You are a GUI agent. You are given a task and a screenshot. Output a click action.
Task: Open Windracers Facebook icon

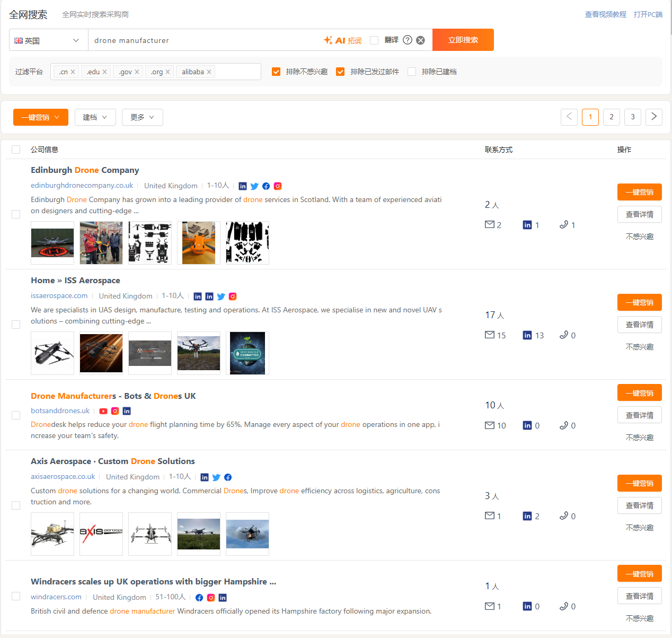(x=199, y=598)
